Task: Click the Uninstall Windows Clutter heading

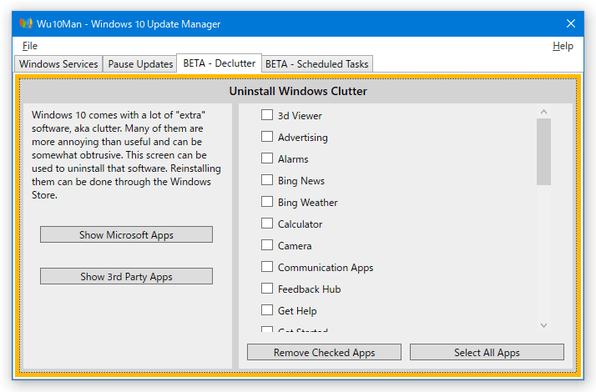Action: (x=298, y=91)
